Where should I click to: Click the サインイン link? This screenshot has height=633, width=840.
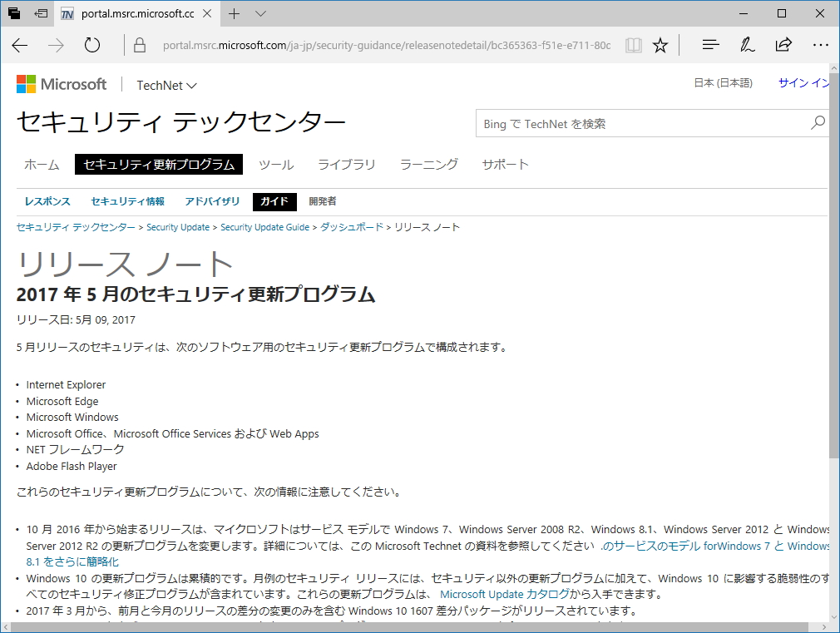pyautogui.click(x=803, y=83)
